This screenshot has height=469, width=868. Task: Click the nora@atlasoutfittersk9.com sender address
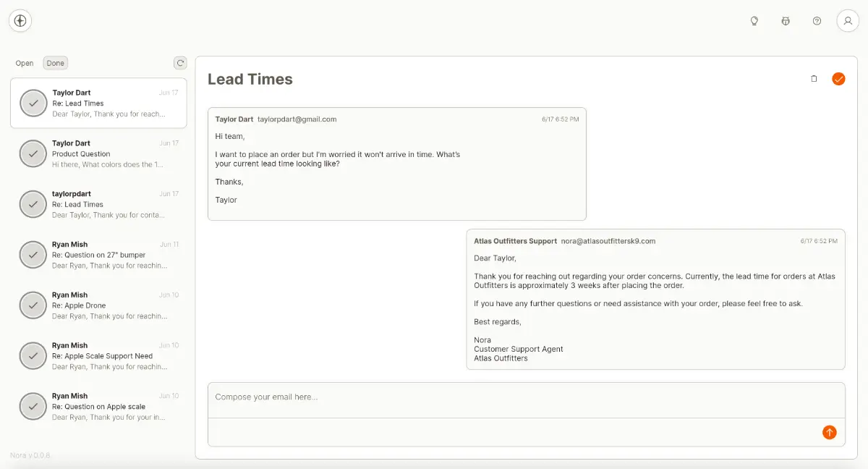click(x=608, y=241)
